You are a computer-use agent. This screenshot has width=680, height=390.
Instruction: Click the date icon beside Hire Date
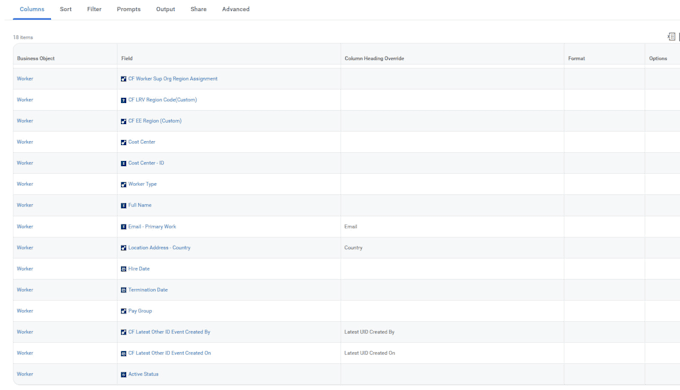(124, 269)
